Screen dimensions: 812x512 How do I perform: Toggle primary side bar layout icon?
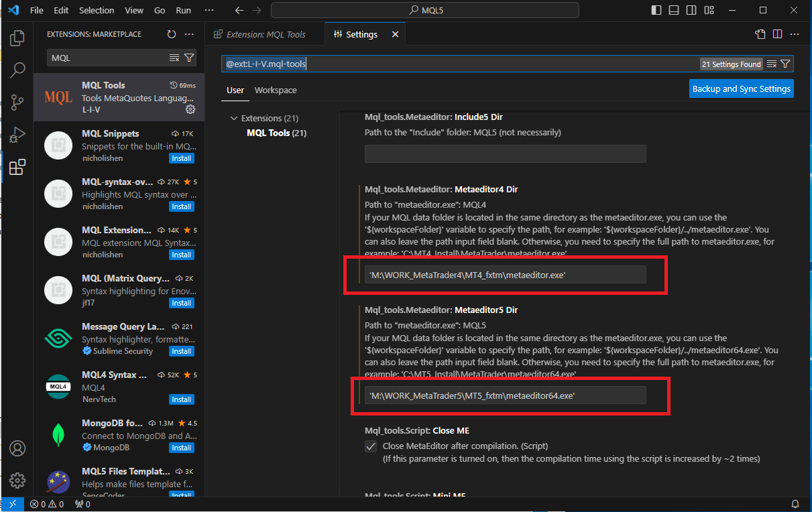(656, 10)
